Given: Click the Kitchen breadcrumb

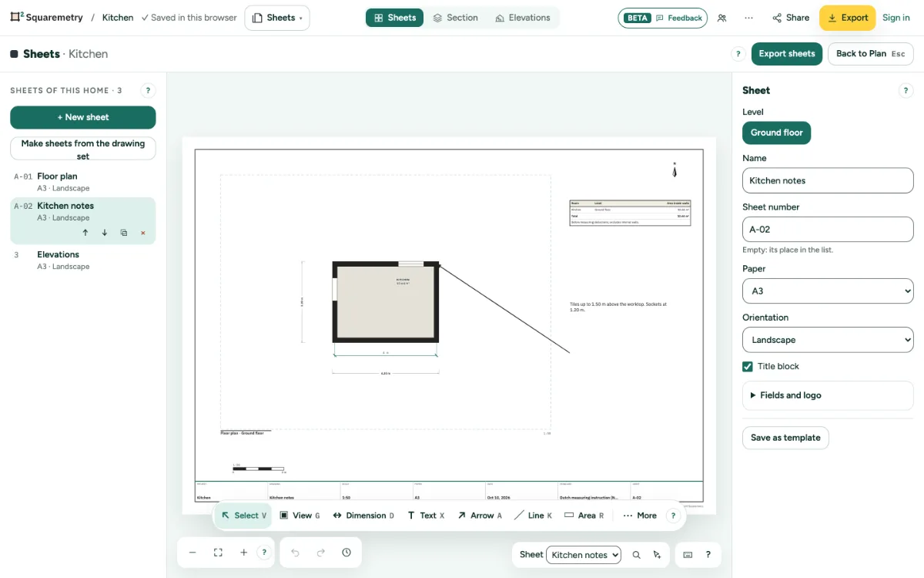Looking at the screenshot, I should (117, 18).
